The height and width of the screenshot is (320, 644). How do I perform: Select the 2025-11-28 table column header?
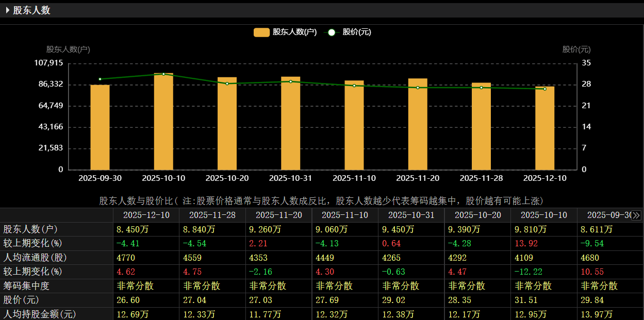pyautogui.click(x=212, y=215)
